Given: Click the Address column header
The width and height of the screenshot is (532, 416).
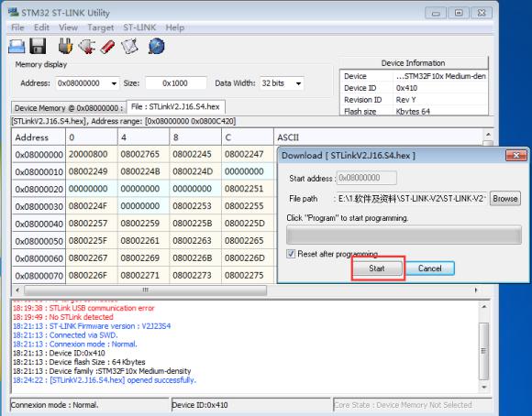Looking at the screenshot, I should pyautogui.click(x=39, y=137).
